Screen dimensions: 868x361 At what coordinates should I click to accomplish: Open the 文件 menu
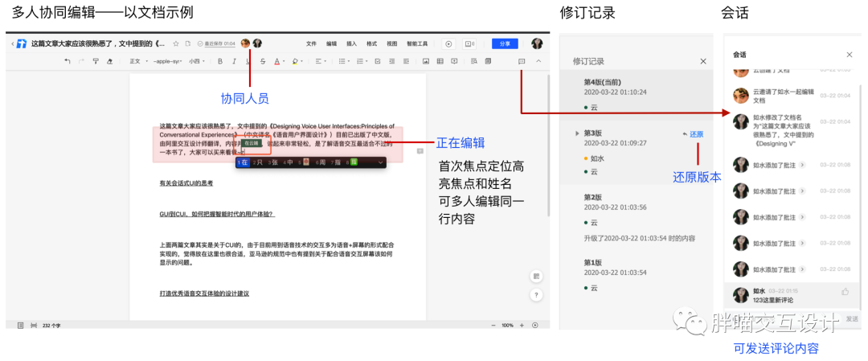click(x=311, y=43)
